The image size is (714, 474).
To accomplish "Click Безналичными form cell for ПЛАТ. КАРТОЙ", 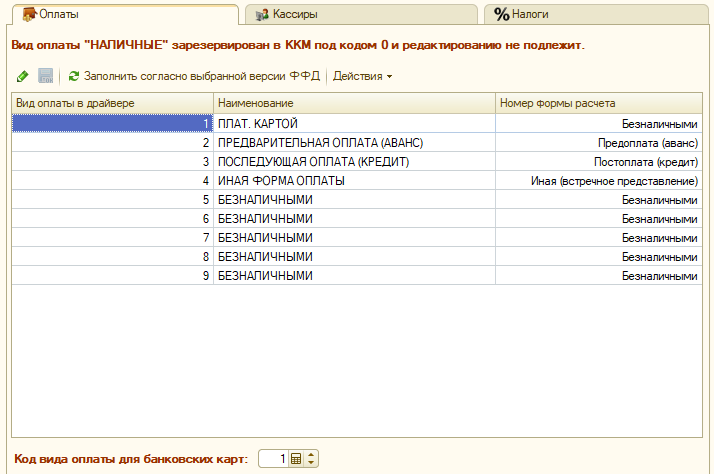I will (x=599, y=123).
